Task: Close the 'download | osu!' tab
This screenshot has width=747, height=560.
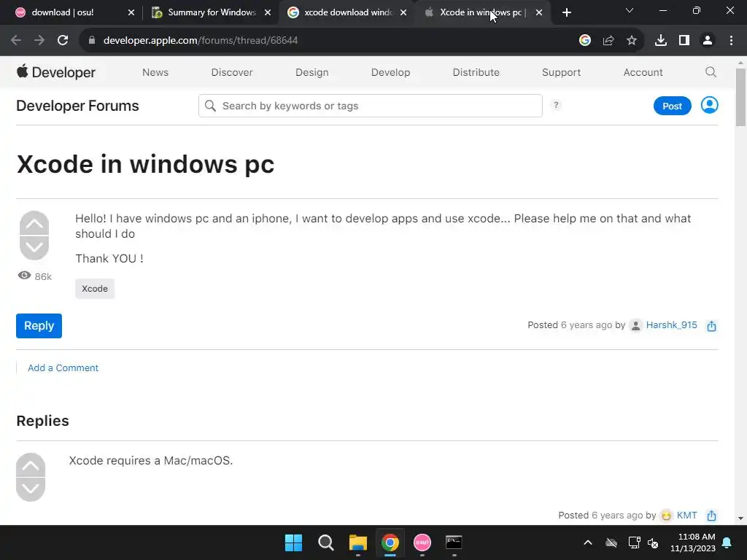Action: click(x=131, y=13)
